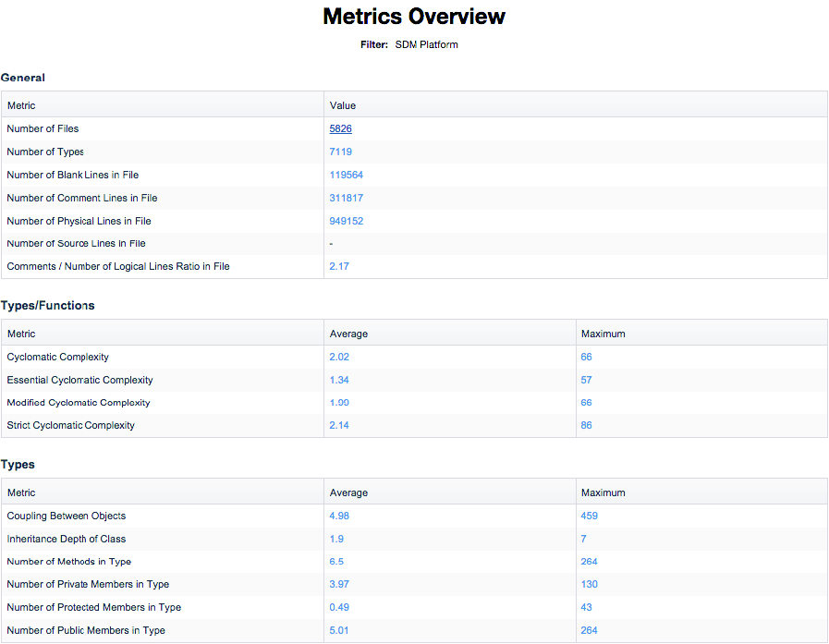Select the 'Number of Files' metric label

tap(43, 128)
